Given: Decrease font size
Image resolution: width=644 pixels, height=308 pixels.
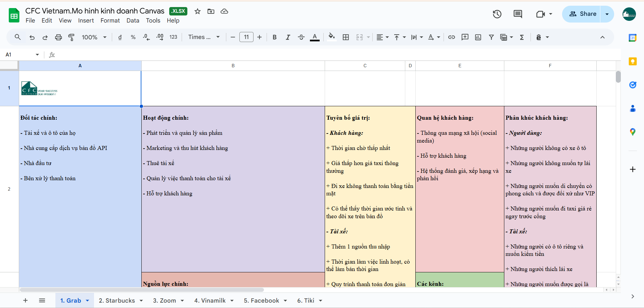Looking at the screenshot, I should [233, 37].
